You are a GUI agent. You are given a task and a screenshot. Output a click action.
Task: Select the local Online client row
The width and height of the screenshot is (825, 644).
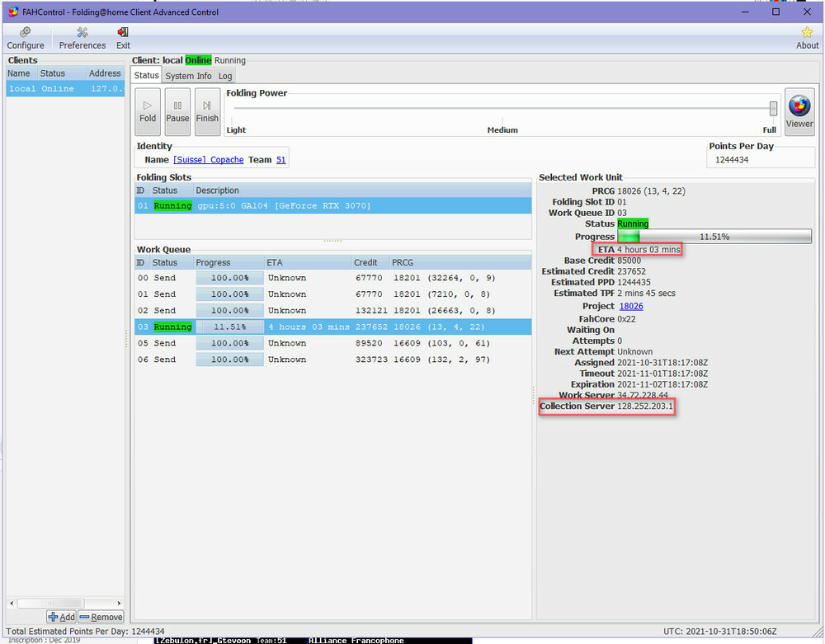tap(65, 88)
